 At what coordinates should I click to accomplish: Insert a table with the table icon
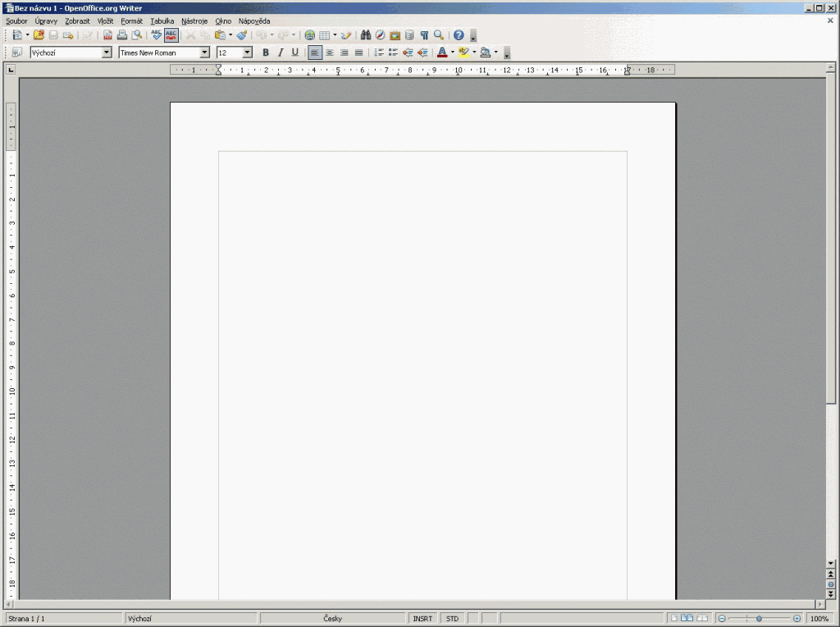(x=324, y=35)
